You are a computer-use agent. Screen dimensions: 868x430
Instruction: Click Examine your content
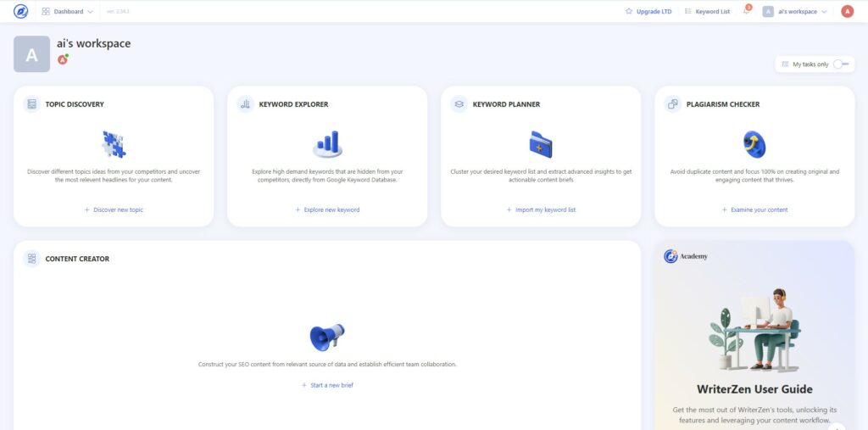[754, 210]
